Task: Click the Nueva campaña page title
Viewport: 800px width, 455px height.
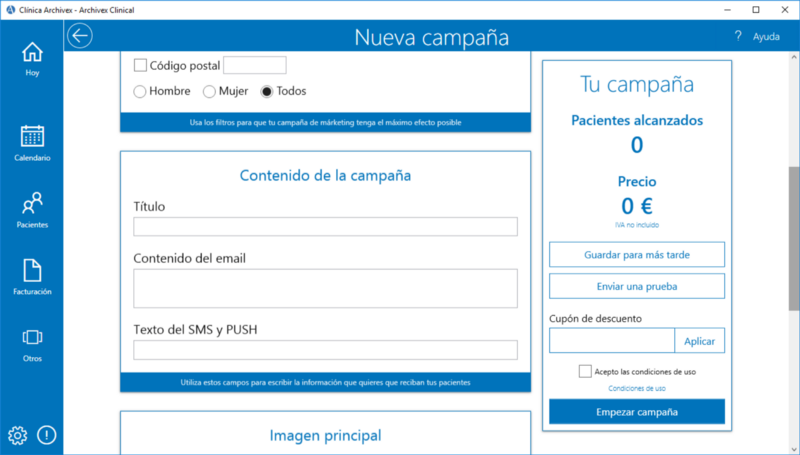Action: (432, 37)
